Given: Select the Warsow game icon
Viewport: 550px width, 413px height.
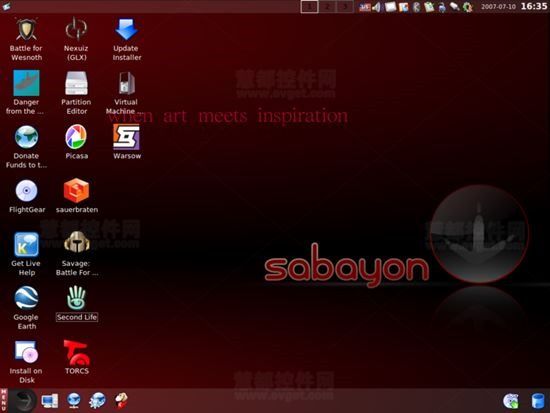Looking at the screenshot, I should 126,137.
